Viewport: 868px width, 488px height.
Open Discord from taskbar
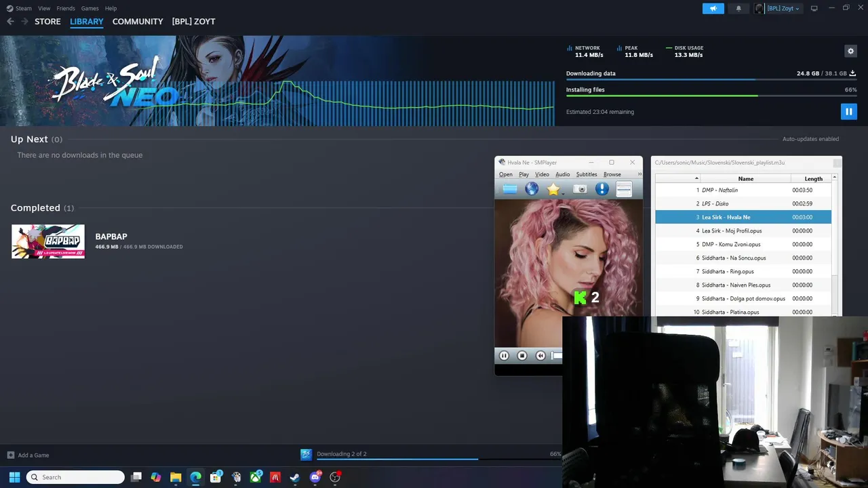click(x=315, y=477)
